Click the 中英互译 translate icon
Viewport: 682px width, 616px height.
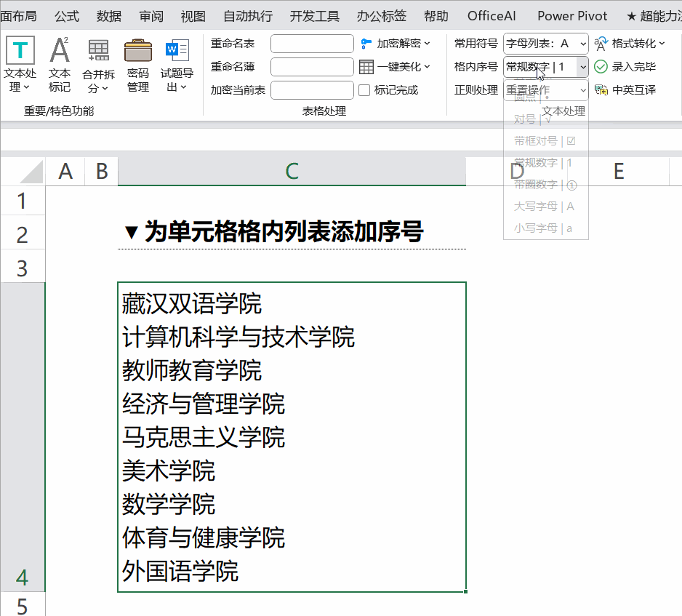[x=601, y=90]
